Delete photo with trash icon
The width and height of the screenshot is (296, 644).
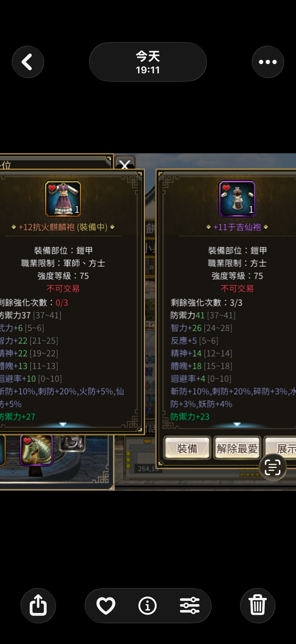click(257, 605)
